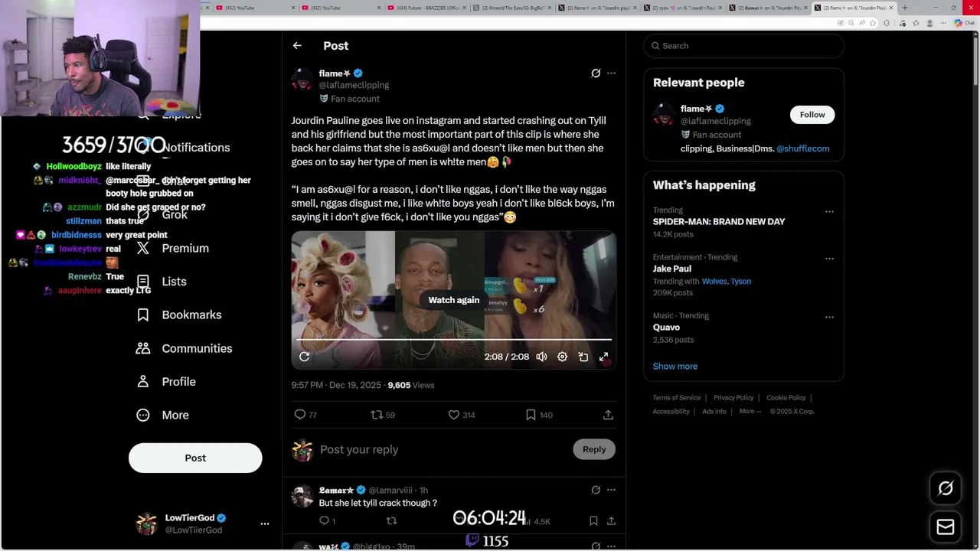Screen dimensions: 980x551
Task: Expand the video to fullscreen
Action: [603, 357]
